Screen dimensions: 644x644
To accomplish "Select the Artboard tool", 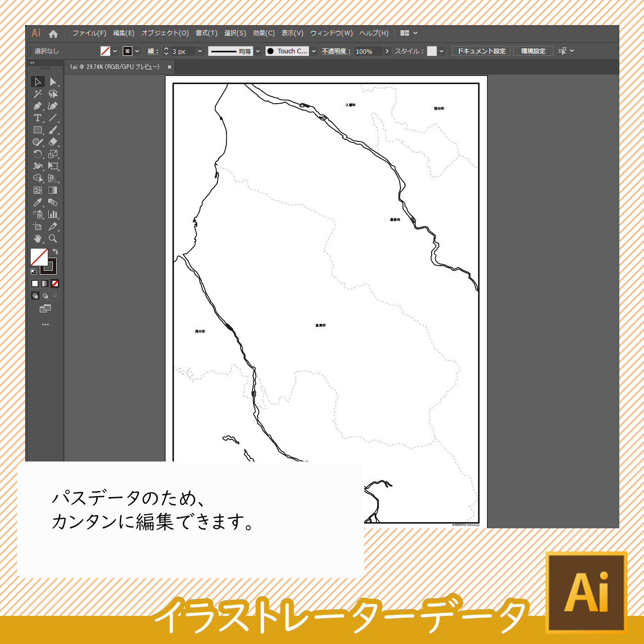I will pyautogui.click(x=38, y=226).
